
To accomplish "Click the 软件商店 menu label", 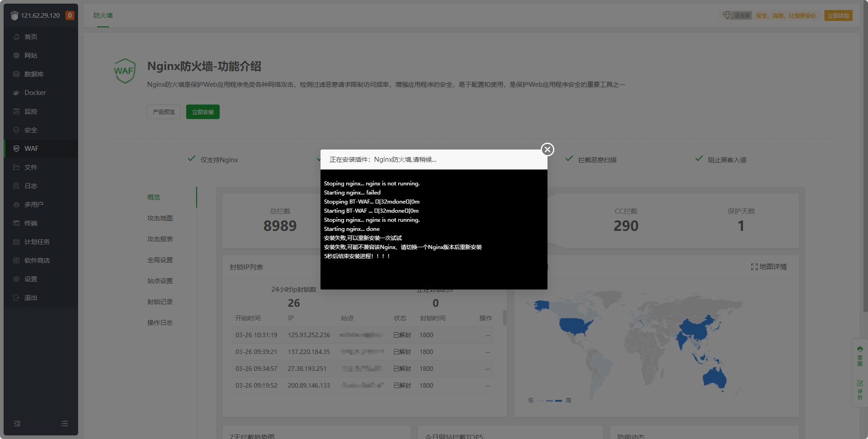I will coord(37,260).
